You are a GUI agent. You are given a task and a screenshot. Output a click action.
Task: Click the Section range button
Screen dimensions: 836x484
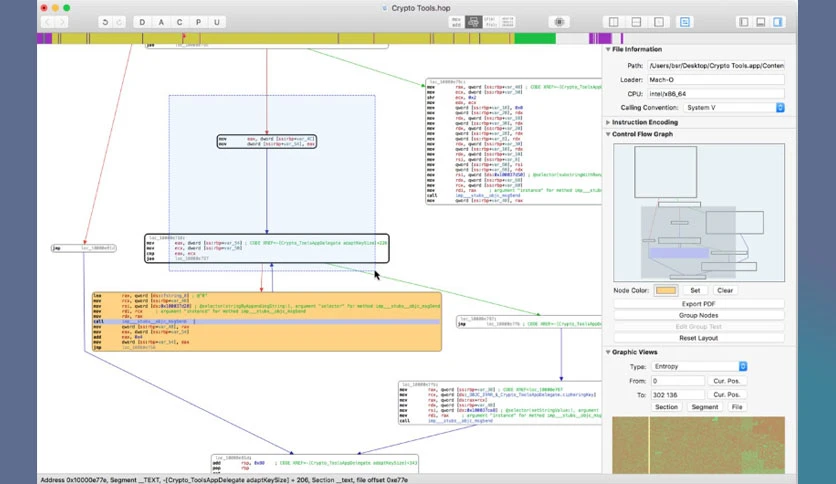666,407
